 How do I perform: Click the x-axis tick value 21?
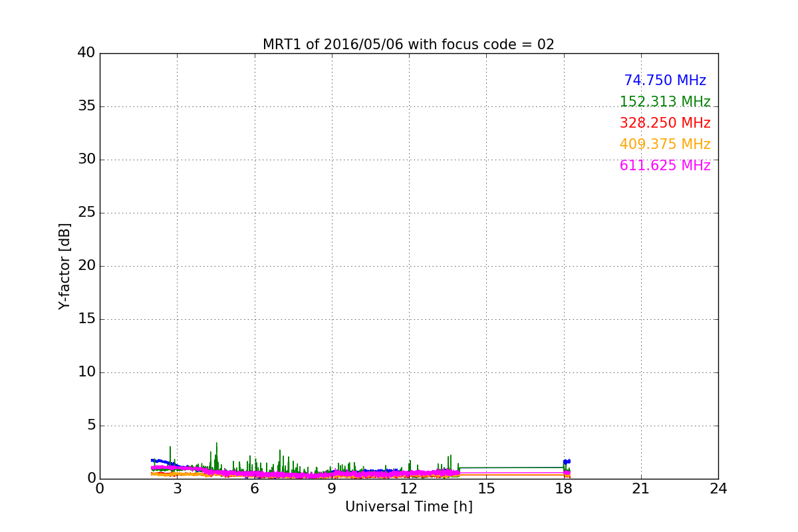click(641, 489)
